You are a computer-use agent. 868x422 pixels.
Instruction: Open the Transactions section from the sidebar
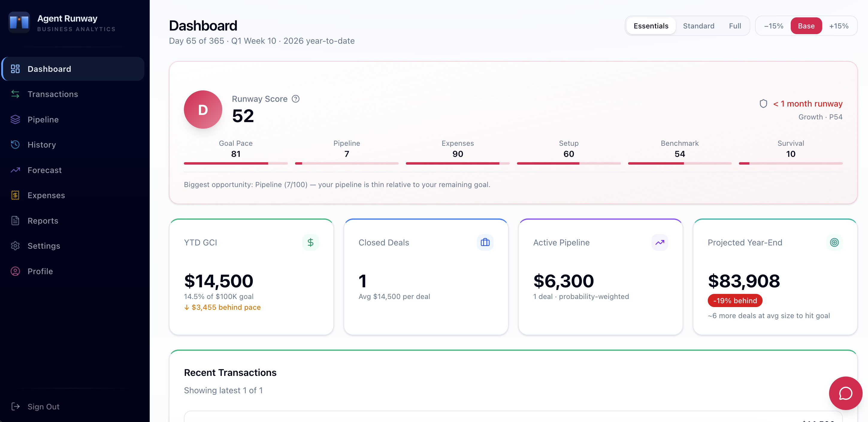tap(53, 94)
